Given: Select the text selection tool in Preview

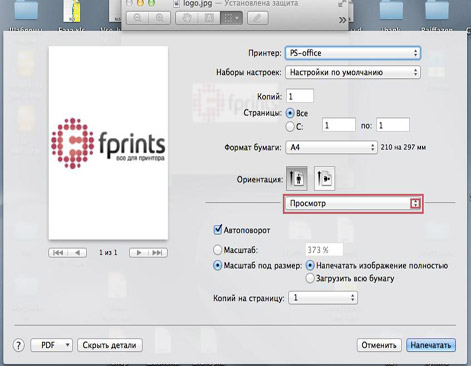Looking at the screenshot, I should [x=209, y=18].
